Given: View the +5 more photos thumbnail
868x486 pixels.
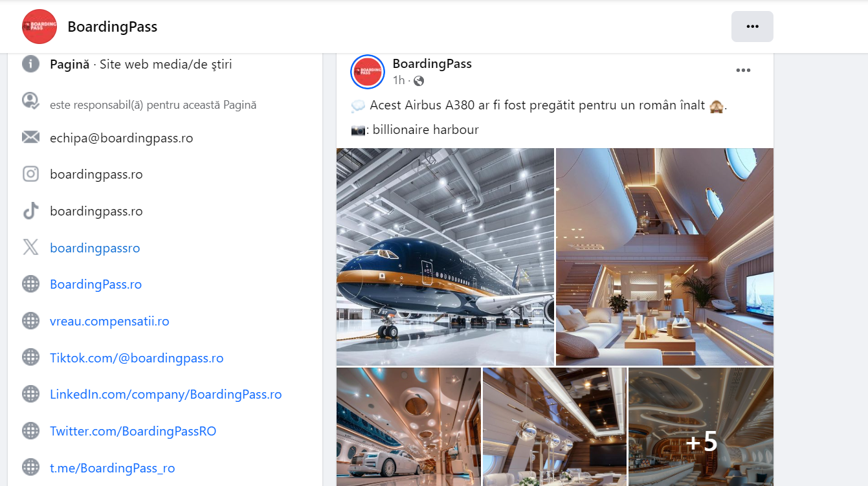Looking at the screenshot, I should click(701, 427).
